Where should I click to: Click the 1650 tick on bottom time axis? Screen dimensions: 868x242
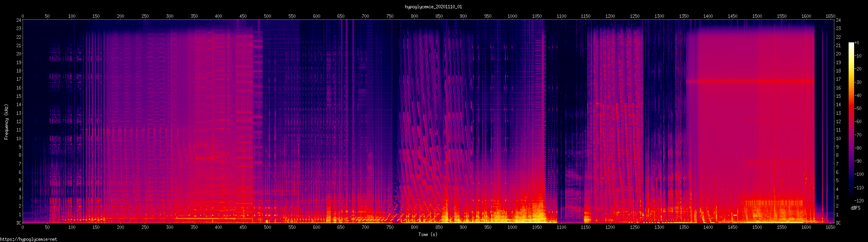[x=672, y=227]
